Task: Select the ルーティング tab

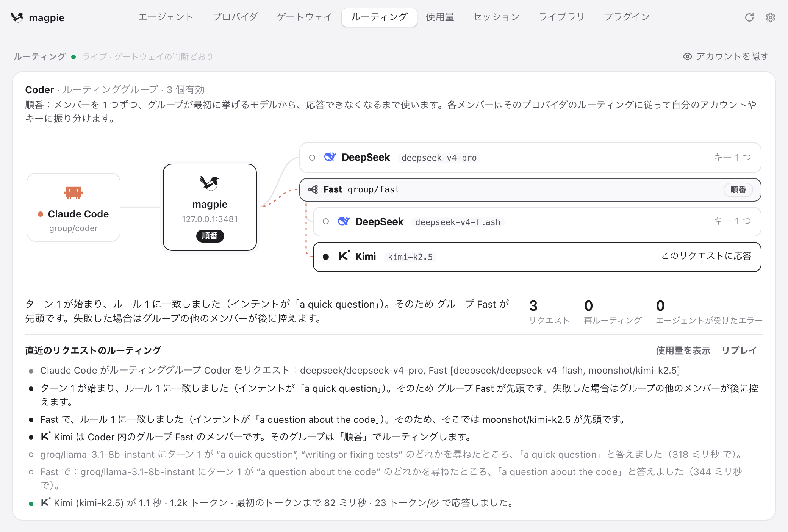Action: 379,17
